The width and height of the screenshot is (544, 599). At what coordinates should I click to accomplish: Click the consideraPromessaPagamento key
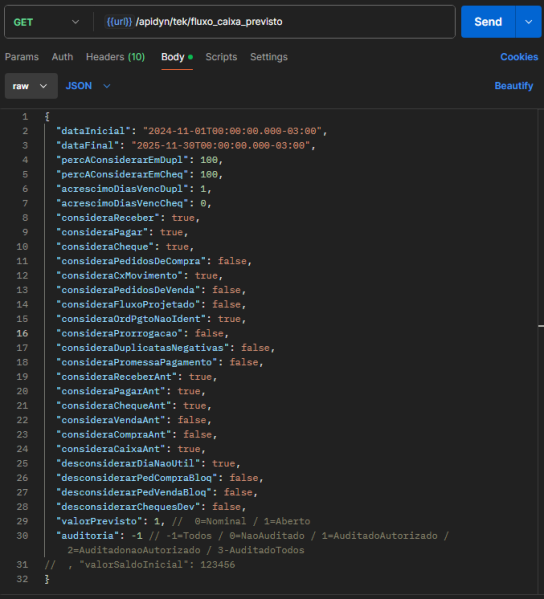pos(137,363)
